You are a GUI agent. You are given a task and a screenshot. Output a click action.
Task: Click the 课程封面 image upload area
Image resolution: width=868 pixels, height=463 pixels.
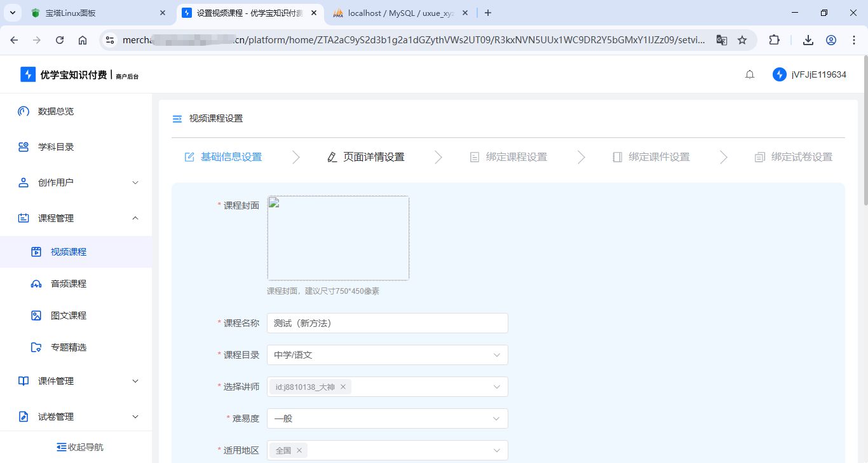click(x=338, y=238)
